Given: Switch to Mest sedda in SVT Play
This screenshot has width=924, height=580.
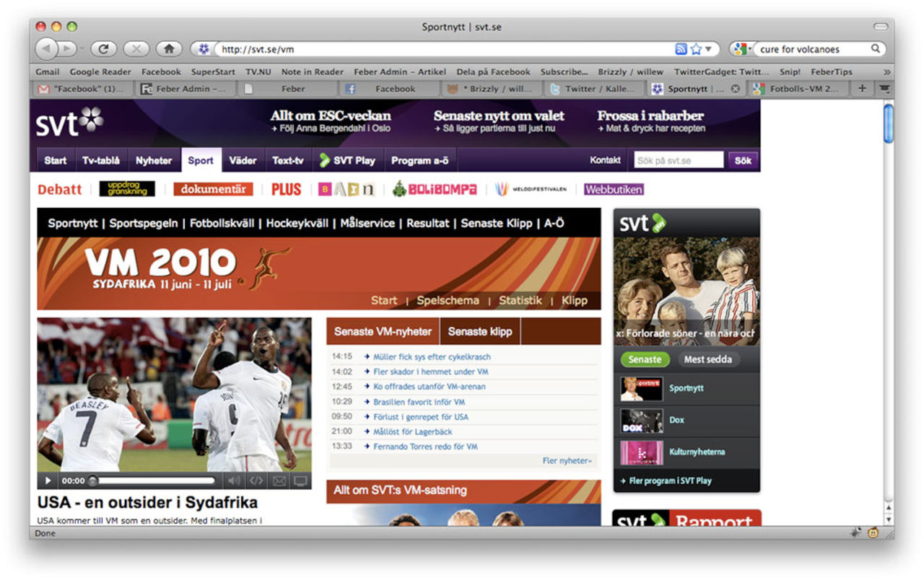Looking at the screenshot, I should click(707, 359).
